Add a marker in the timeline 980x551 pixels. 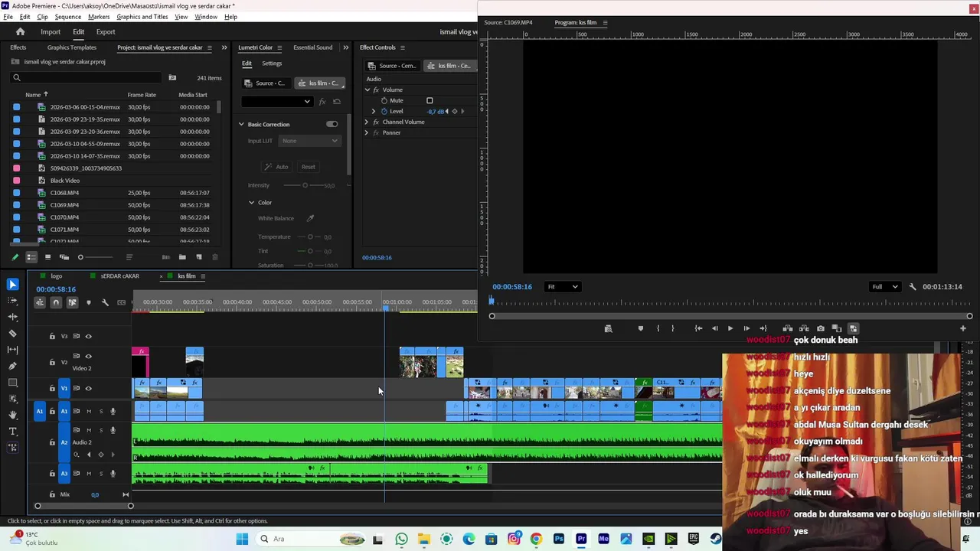click(88, 302)
